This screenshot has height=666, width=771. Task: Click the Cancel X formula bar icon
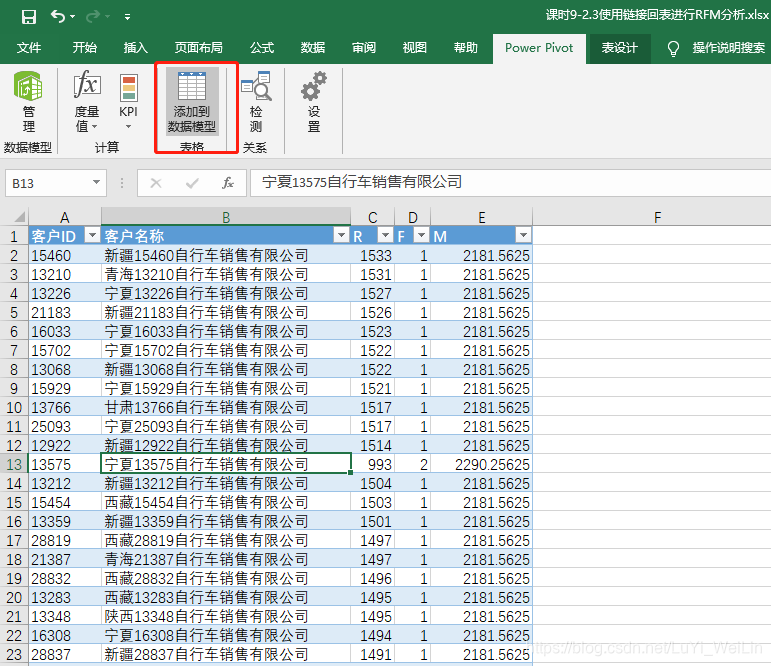[x=156, y=183]
